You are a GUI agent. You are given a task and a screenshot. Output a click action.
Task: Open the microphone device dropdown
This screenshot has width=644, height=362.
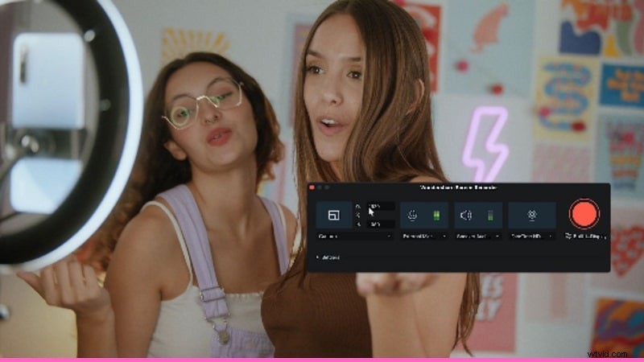(424, 237)
